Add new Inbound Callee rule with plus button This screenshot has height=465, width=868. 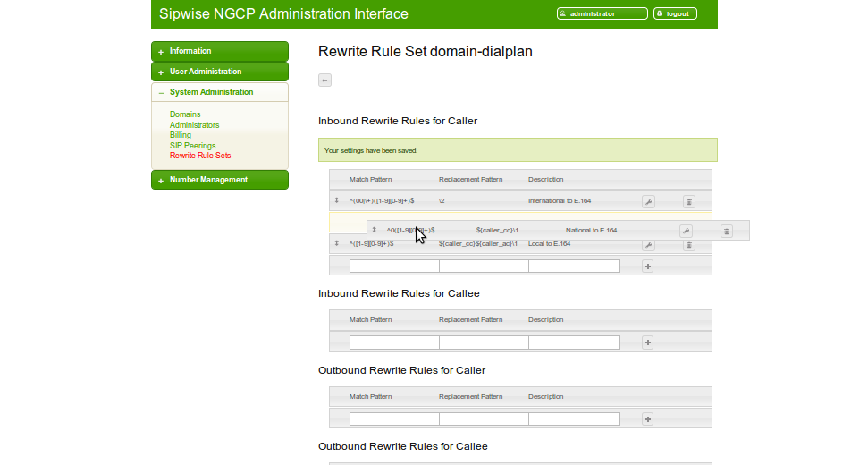tap(648, 342)
